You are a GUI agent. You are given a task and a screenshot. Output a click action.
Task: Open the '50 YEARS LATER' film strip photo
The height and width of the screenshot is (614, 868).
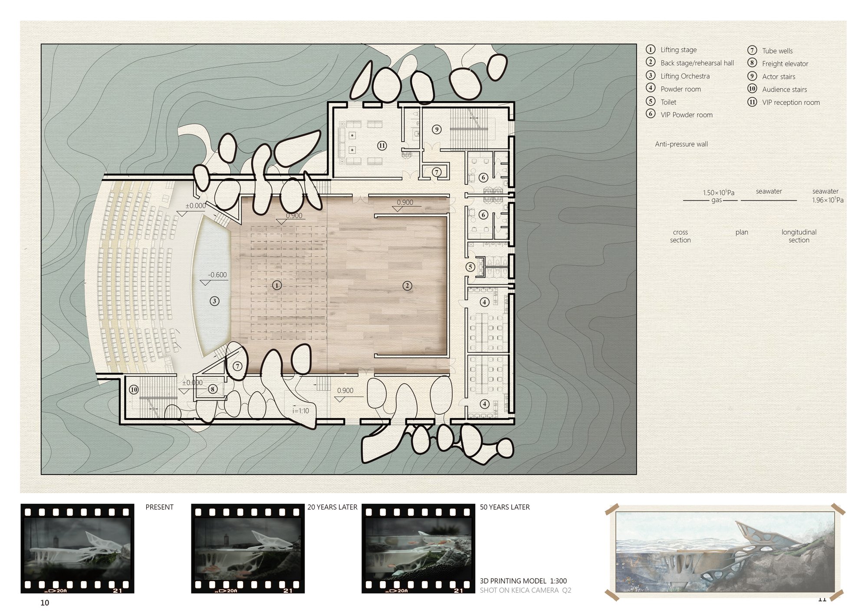[418, 548]
